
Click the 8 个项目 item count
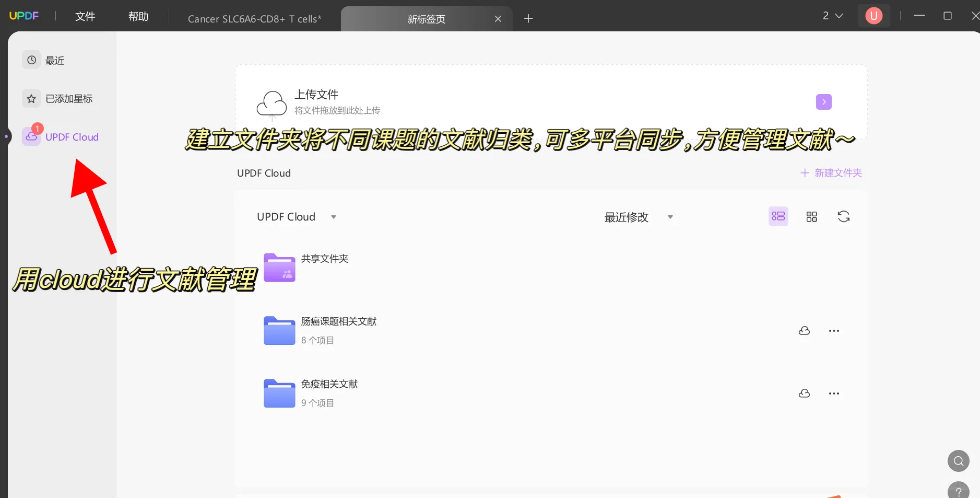[x=317, y=340]
